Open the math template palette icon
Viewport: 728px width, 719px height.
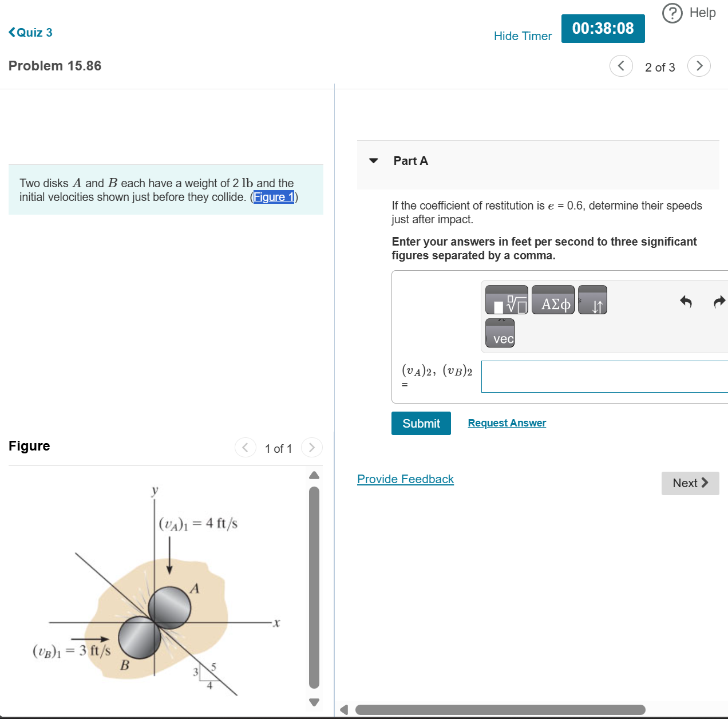point(506,299)
